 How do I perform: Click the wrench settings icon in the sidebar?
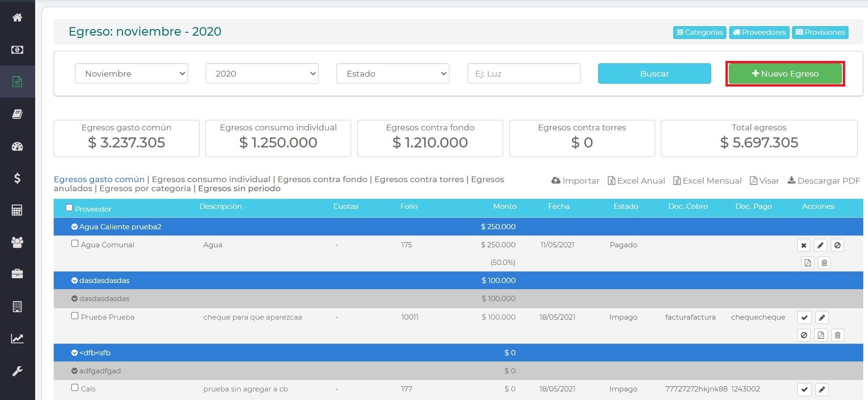click(17, 371)
